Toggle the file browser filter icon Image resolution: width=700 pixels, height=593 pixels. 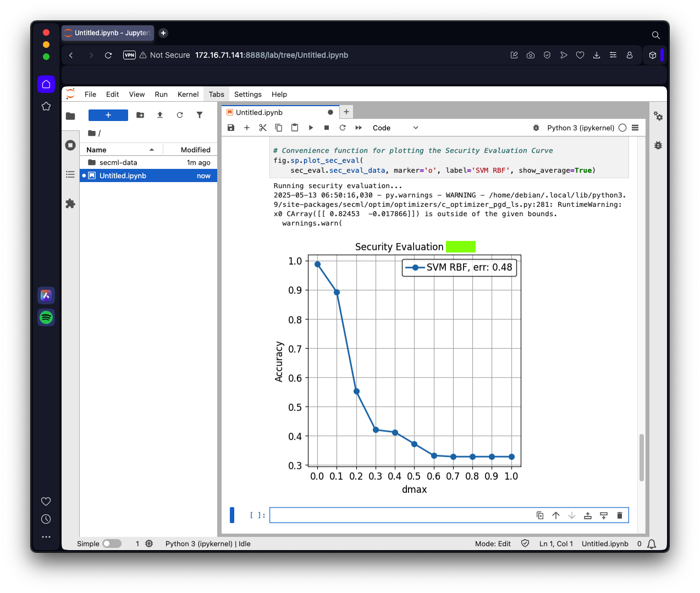click(200, 115)
